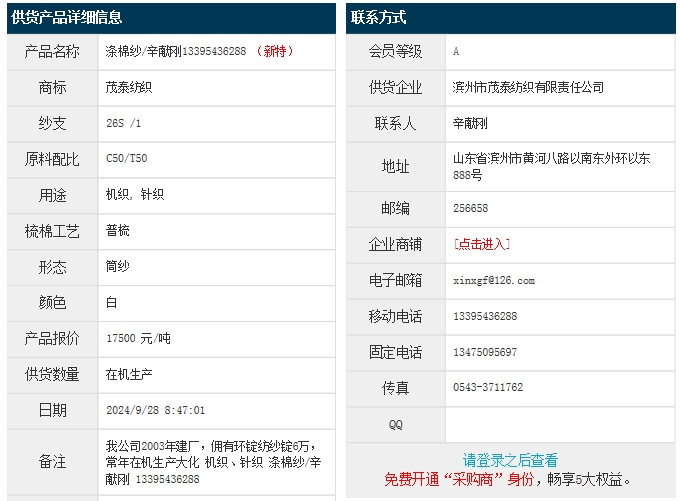Click the date value 2024/9/28 8:47:01

pos(155,410)
